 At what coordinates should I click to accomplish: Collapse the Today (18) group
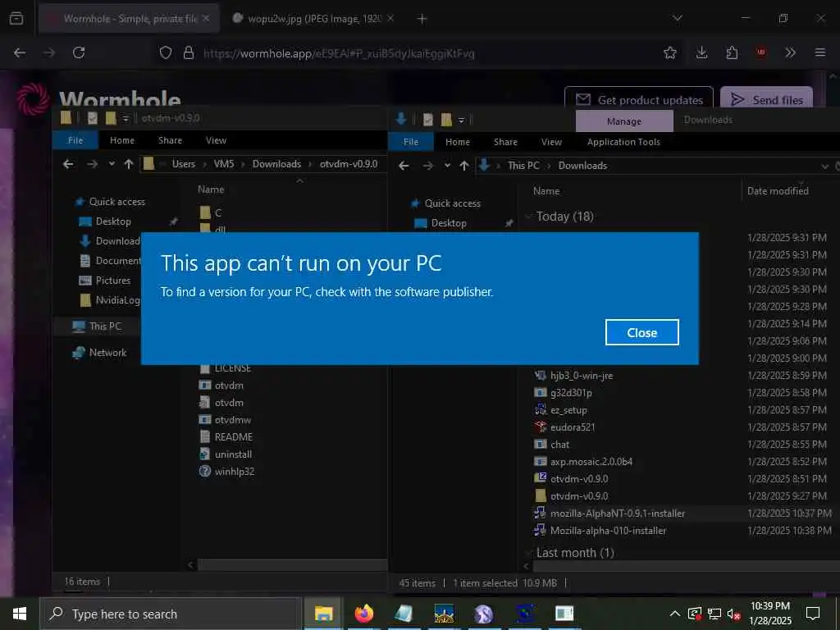(529, 217)
